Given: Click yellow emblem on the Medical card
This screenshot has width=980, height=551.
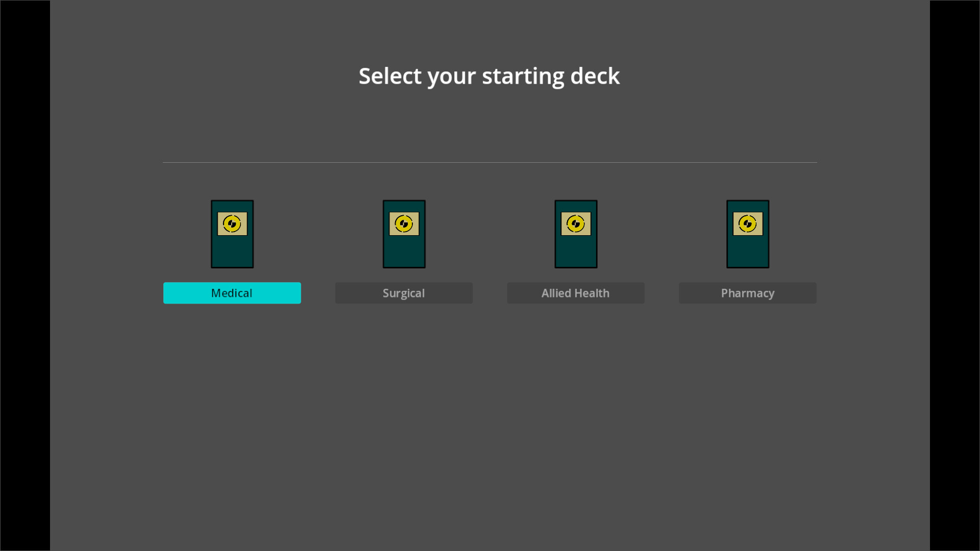Looking at the screenshot, I should (x=232, y=223).
